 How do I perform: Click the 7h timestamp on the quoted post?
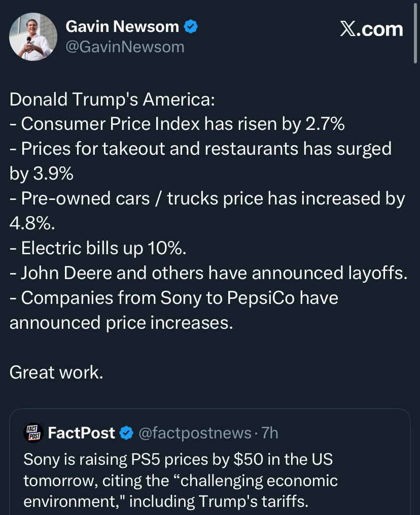coord(269,433)
